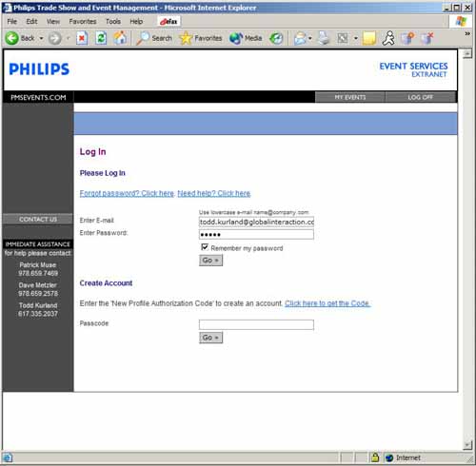The height and width of the screenshot is (466, 476).
Task: Open the View menu
Action: tap(53, 21)
